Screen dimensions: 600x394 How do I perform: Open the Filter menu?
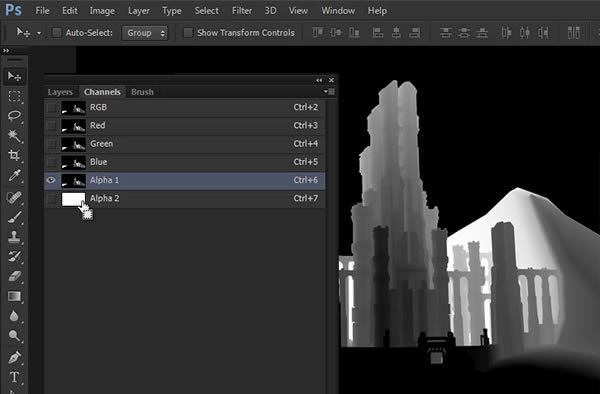coord(242,11)
